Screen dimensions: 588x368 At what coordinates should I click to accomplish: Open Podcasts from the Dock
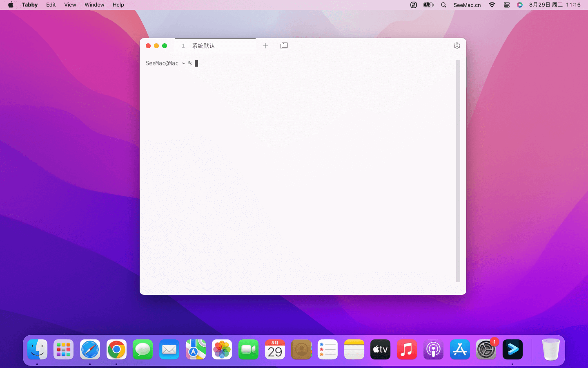coord(433,350)
